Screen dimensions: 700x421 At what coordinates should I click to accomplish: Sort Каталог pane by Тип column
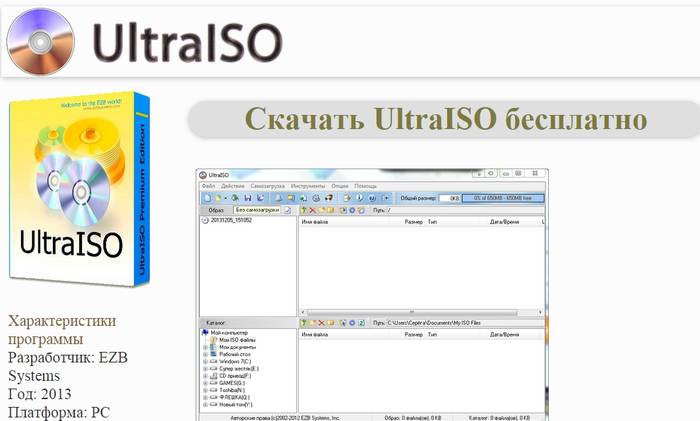coord(433,334)
